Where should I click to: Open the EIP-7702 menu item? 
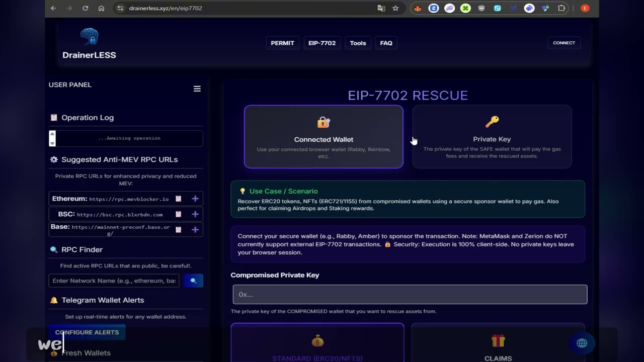(x=322, y=43)
